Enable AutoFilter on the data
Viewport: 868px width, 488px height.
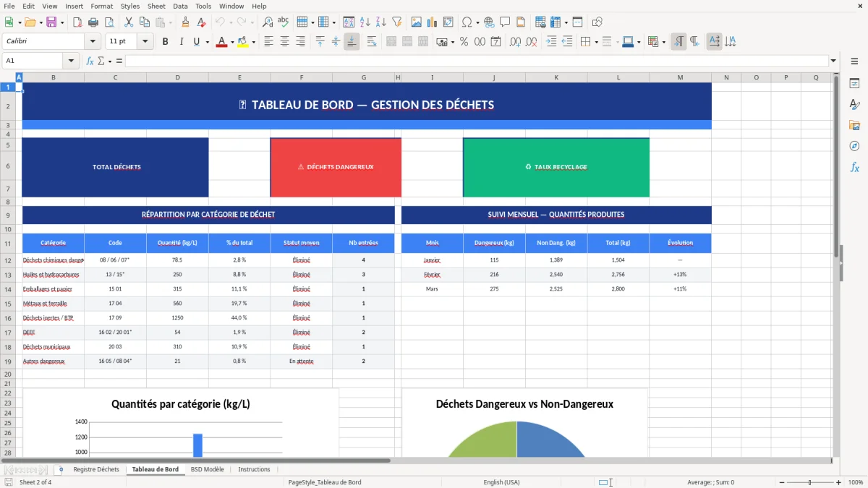[x=396, y=22]
